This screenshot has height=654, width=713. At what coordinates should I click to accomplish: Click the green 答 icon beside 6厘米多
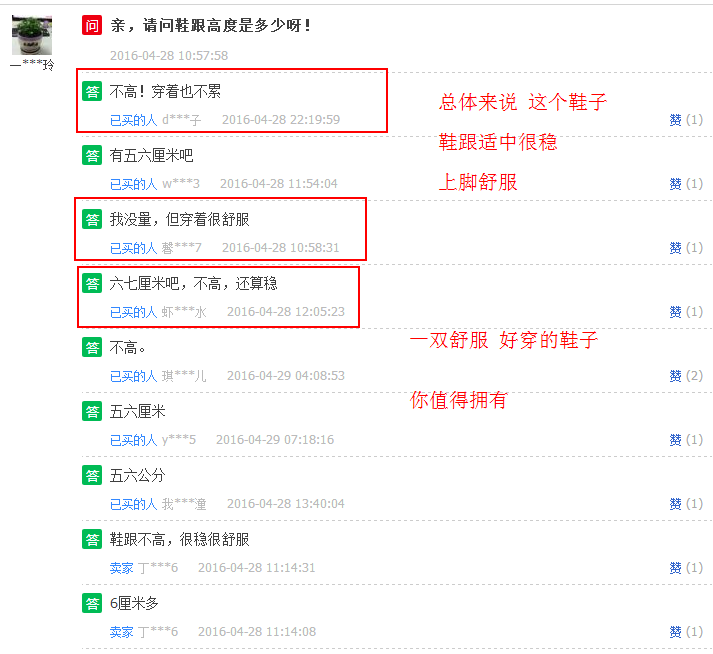click(x=92, y=604)
